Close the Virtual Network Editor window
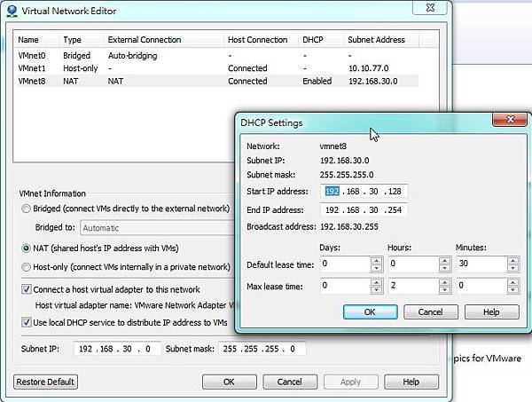The height and width of the screenshot is (402, 532). (430, 8)
